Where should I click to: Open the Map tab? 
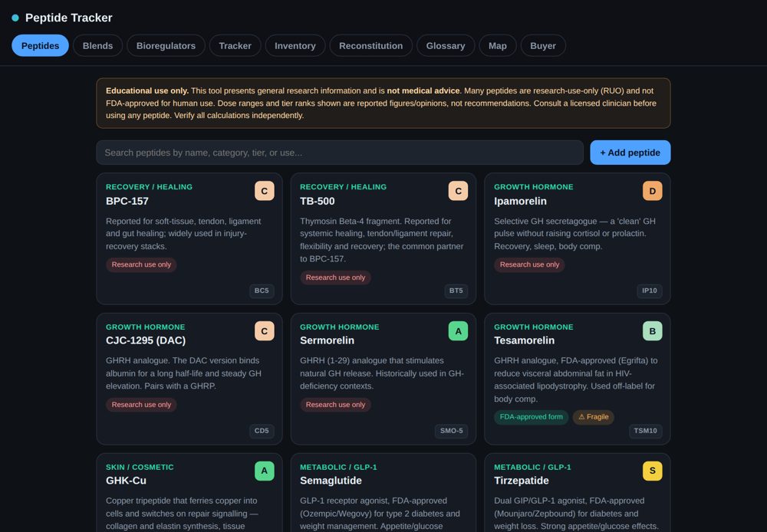tap(498, 45)
